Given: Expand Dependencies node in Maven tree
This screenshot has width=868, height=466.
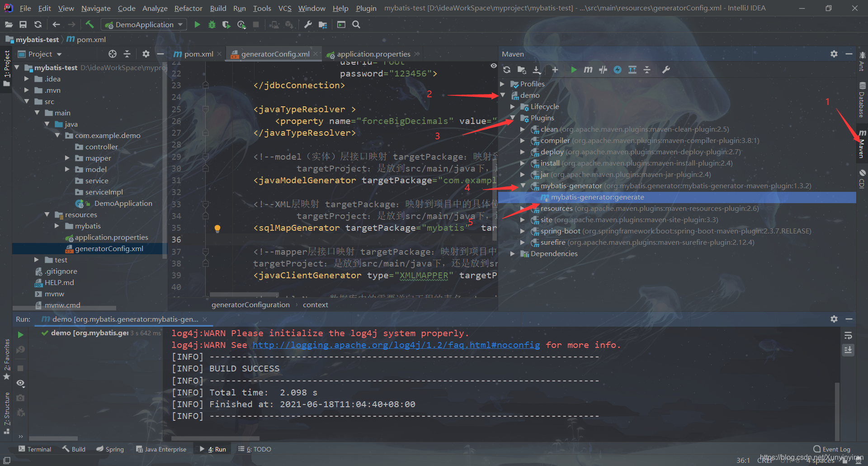Looking at the screenshot, I should tap(513, 254).
